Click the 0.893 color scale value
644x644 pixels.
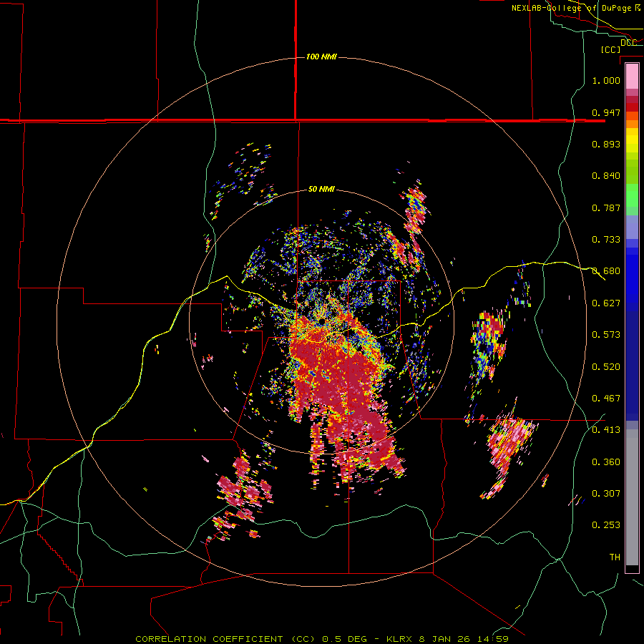point(606,144)
